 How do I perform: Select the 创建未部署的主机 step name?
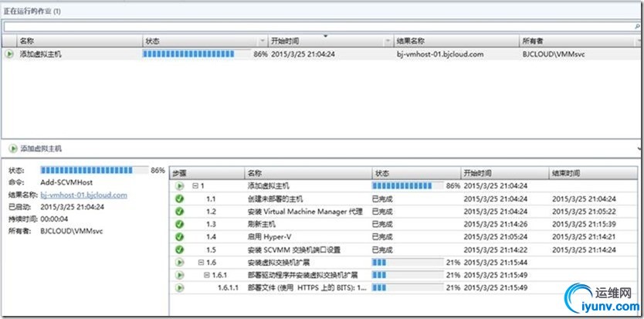(x=276, y=199)
